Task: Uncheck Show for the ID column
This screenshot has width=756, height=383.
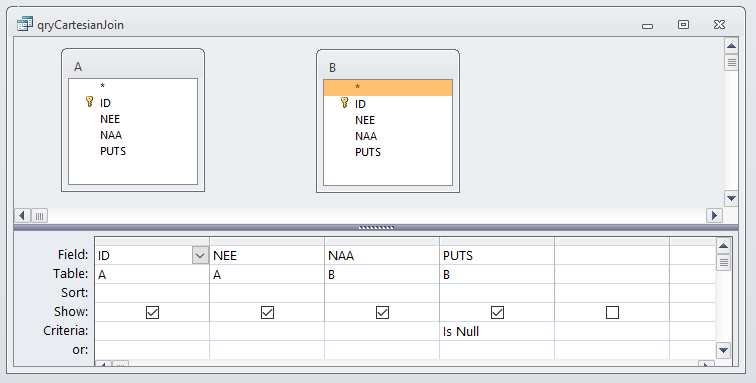Action: 152,313
